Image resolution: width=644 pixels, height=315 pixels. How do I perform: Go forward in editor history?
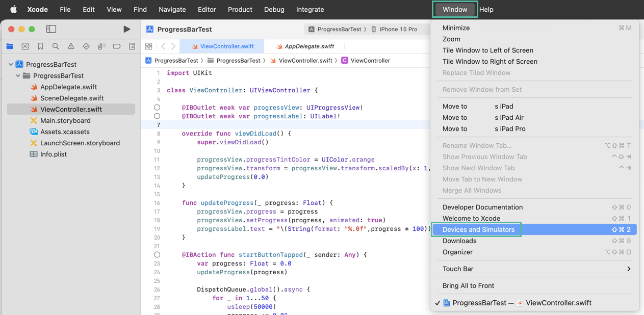173,46
